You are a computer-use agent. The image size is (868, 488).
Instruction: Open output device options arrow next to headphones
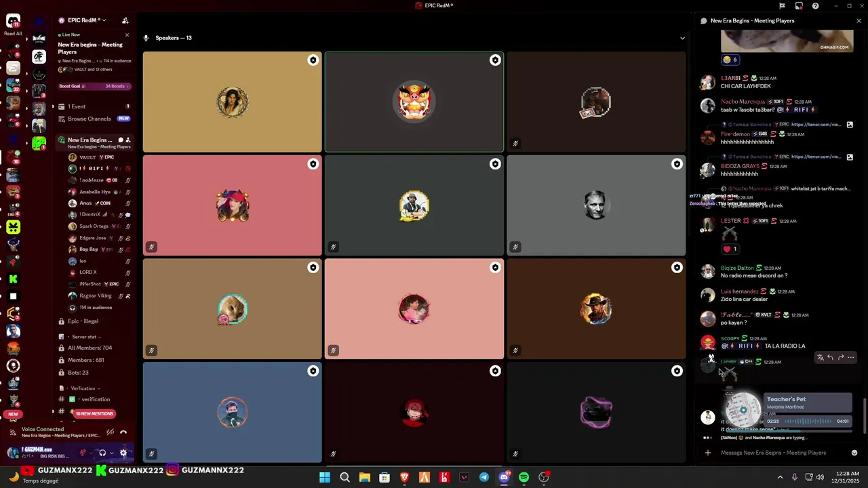point(111,453)
